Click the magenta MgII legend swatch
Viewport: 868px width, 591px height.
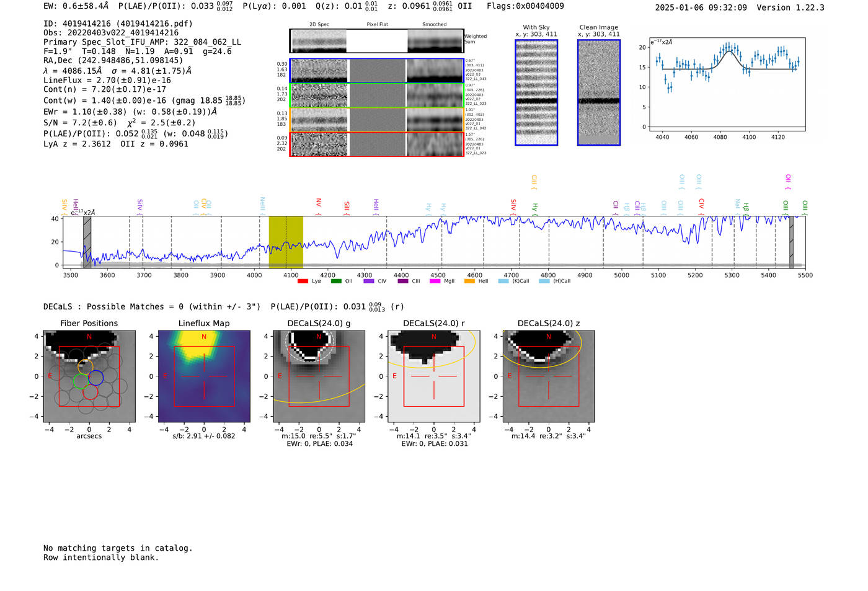435,281
